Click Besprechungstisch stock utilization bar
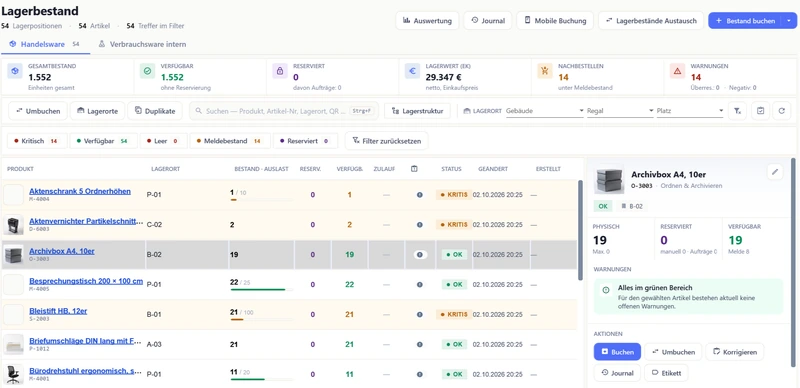This screenshot has height=388, width=800. tap(262, 289)
